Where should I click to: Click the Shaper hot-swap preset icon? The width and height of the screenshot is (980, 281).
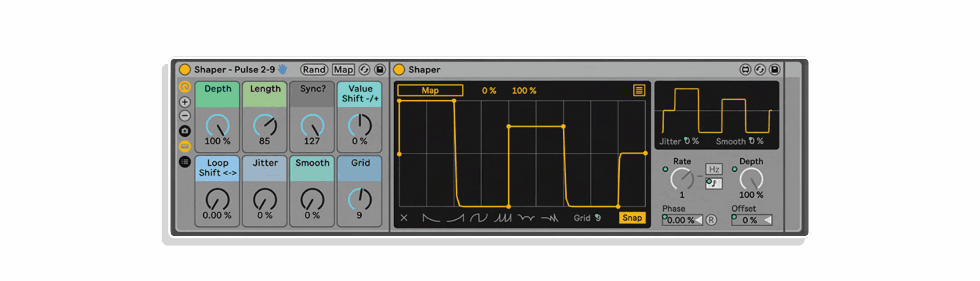(x=760, y=69)
